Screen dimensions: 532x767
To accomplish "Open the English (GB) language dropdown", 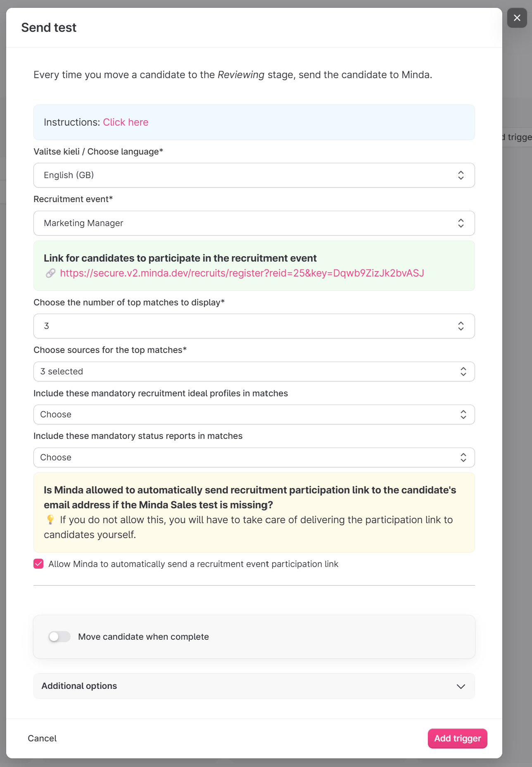I will 248,175.
